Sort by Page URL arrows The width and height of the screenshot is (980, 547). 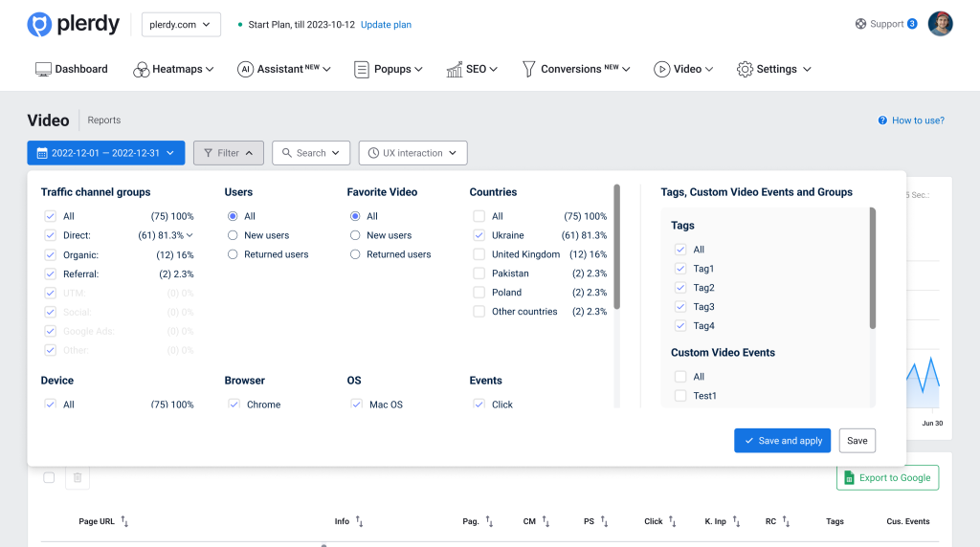(124, 521)
